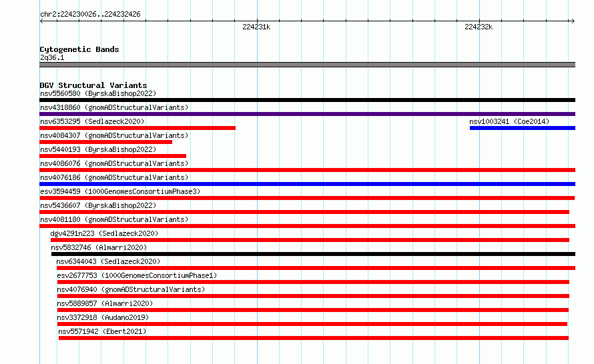Image resolution: width=594 pixels, height=364 pixels.
Task: Click the nsv5560580 (ByrskaBishop2022) label
Action: coord(98,93)
